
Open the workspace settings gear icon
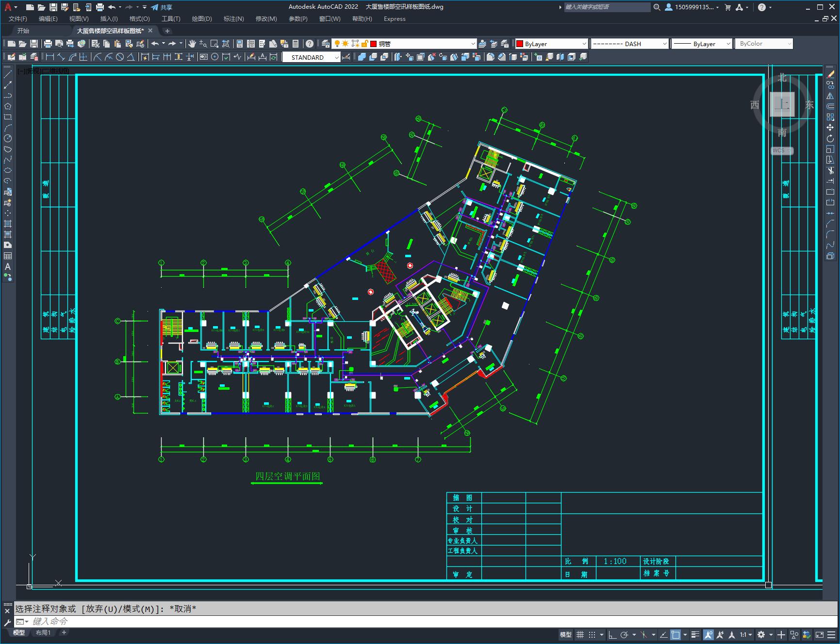point(761,635)
